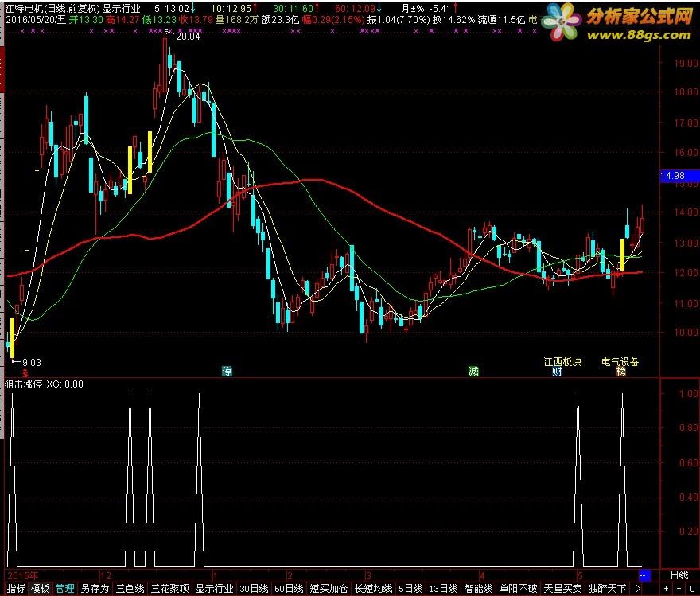Switch to the 5日线 template
The height and width of the screenshot is (596, 700).
click(x=410, y=588)
